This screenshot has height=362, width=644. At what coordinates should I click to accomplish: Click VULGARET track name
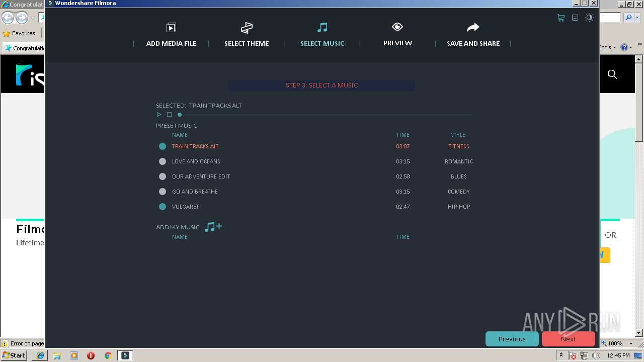tap(186, 207)
